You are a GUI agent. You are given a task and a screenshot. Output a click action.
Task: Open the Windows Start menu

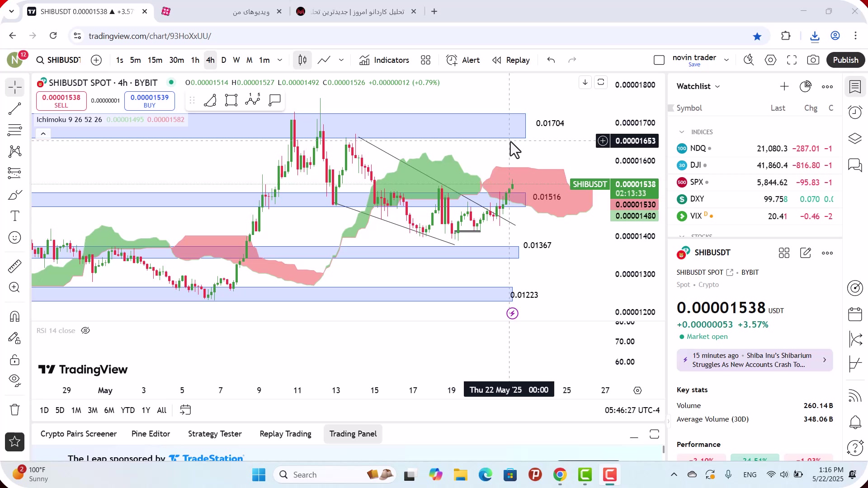point(259,475)
